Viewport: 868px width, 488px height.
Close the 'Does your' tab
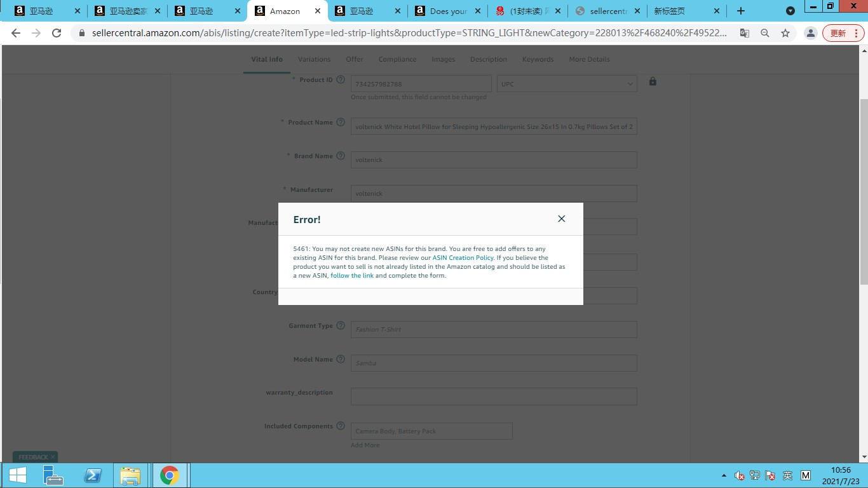point(478,11)
